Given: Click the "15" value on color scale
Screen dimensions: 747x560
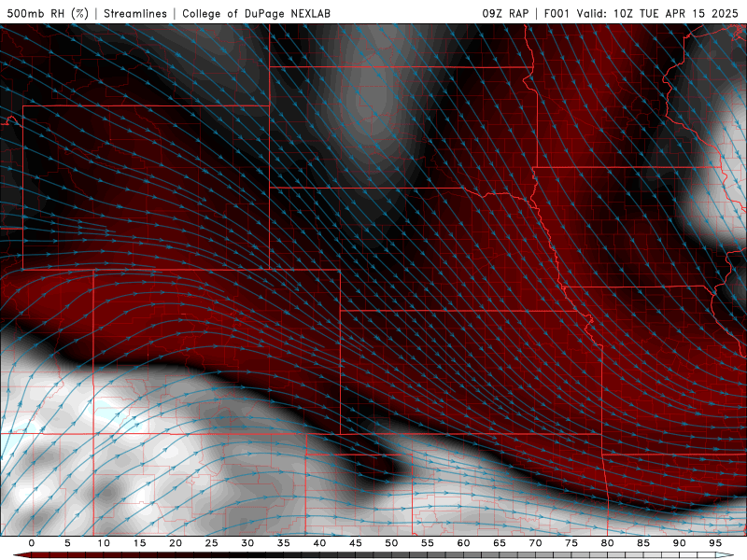Looking at the screenshot, I should coord(139,543).
